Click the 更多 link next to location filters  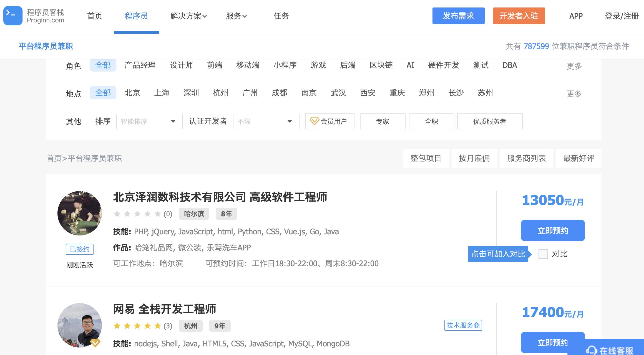(573, 93)
